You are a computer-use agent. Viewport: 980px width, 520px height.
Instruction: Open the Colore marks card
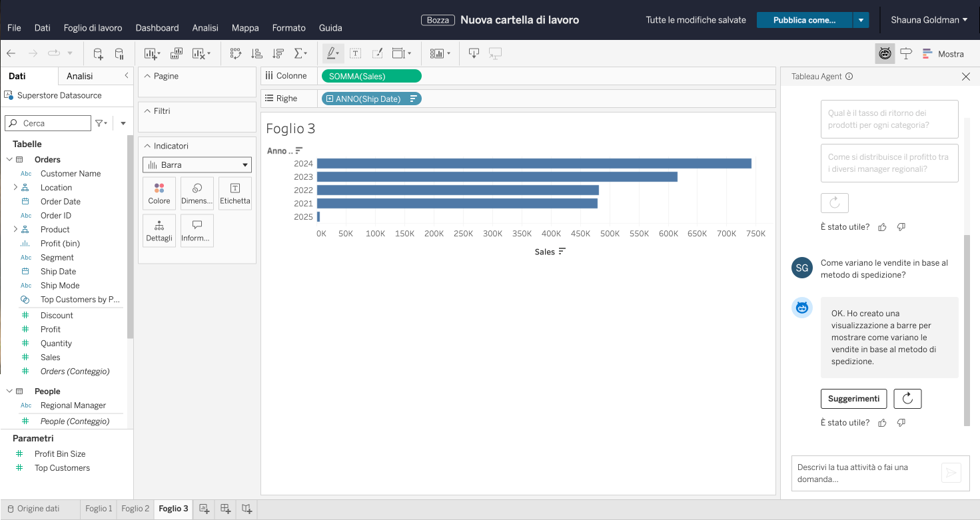point(159,194)
